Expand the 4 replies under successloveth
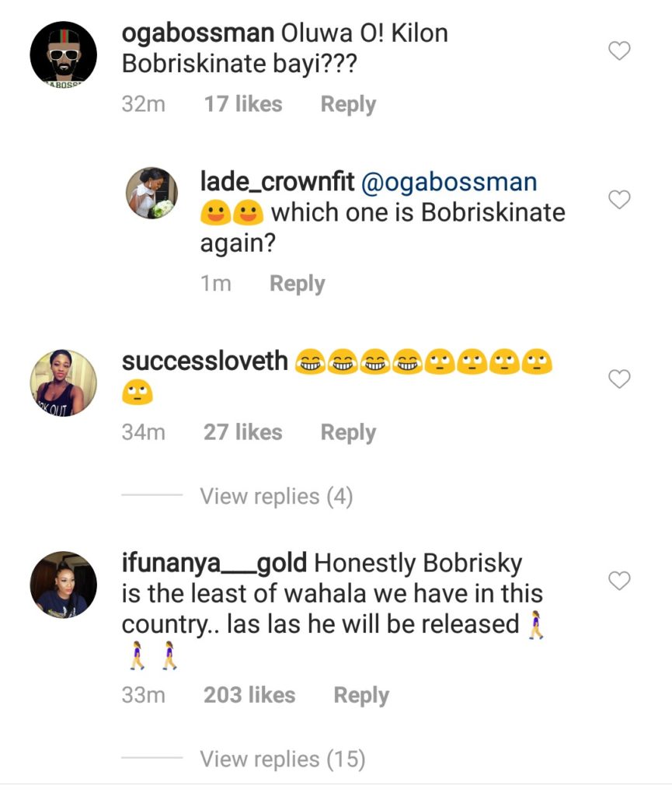 tap(276, 496)
